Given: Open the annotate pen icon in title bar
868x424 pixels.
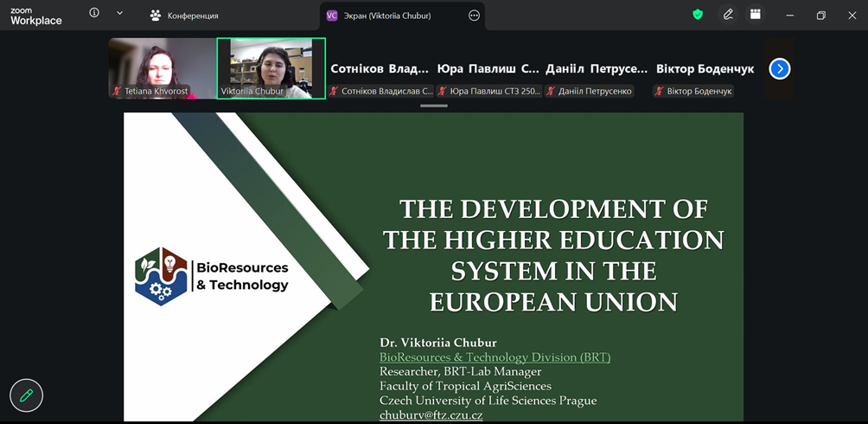Looking at the screenshot, I should click(x=728, y=15).
